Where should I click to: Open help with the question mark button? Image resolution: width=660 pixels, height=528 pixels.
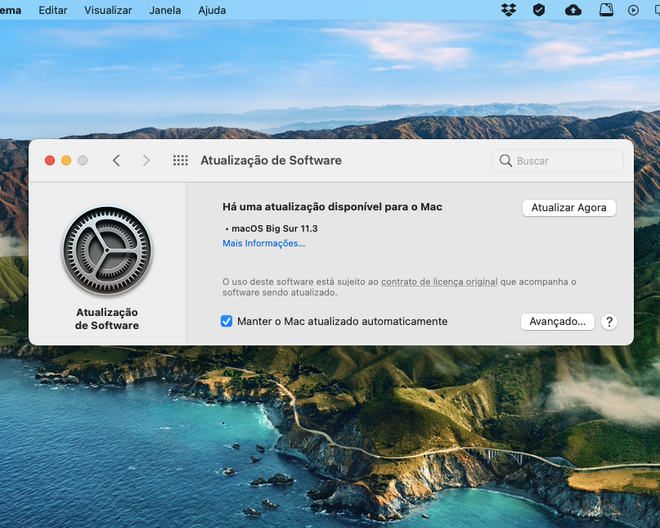[x=609, y=322]
